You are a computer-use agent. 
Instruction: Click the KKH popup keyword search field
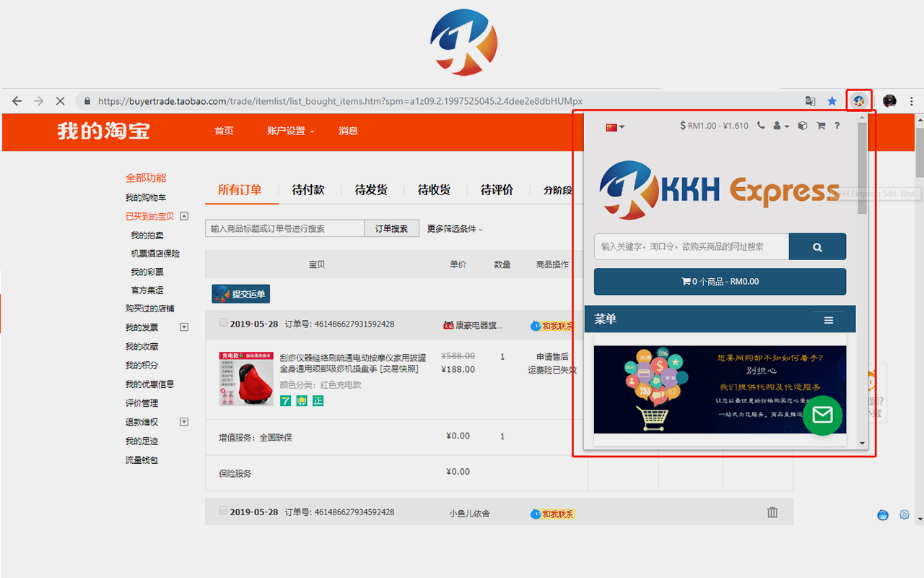click(x=691, y=246)
